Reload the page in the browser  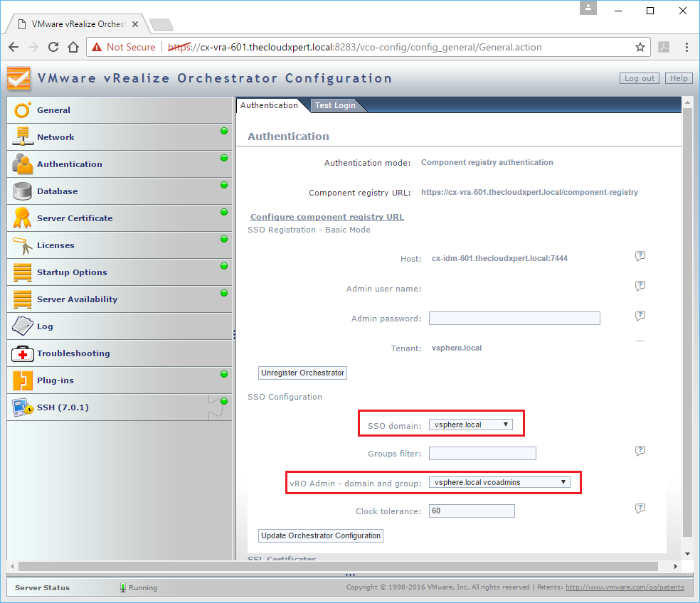coord(53,48)
